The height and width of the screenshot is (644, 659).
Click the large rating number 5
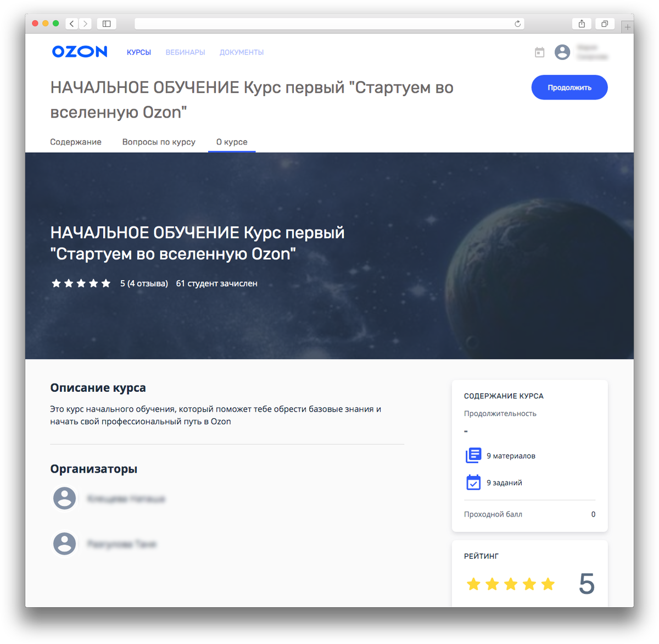[587, 584]
